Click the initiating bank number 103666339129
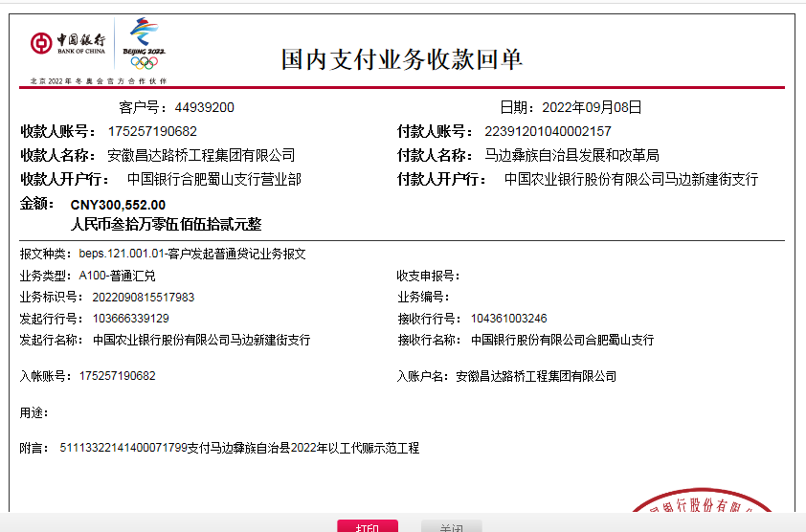806x532 pixels. tap(131, 318)
